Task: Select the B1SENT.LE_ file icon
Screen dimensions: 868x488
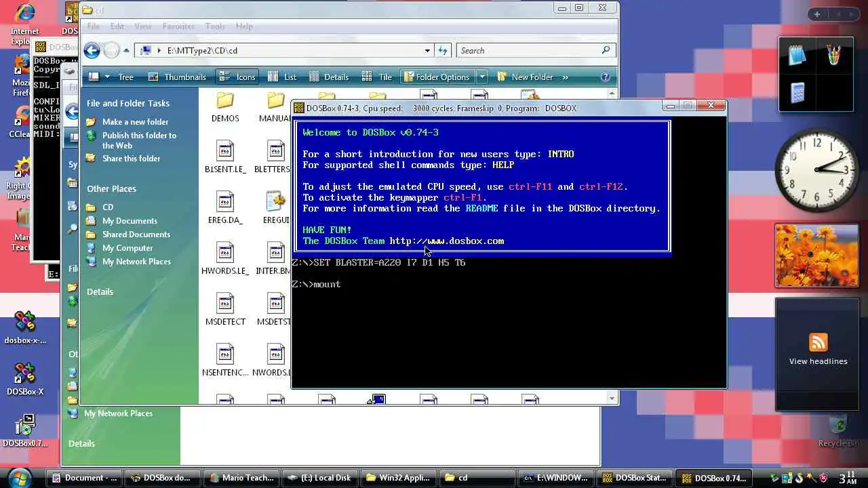Action: click(x=225, y=151)
